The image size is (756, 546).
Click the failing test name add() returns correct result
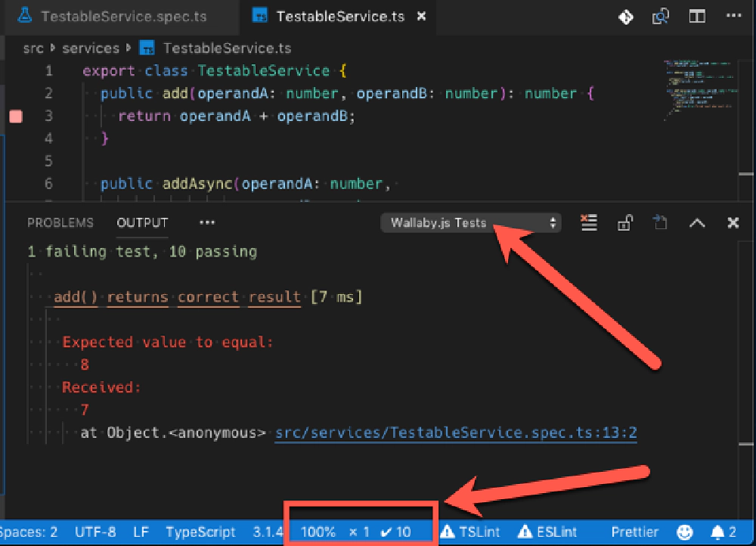coord(178,296)
